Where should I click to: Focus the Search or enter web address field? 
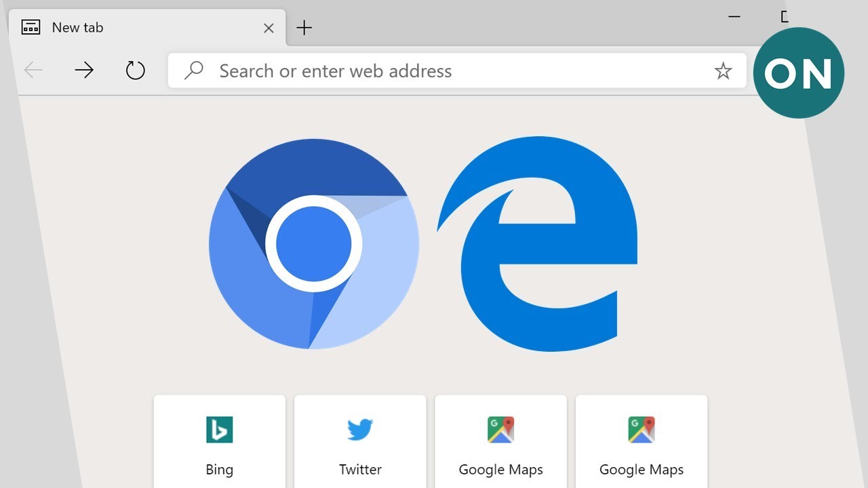[457, 70]
